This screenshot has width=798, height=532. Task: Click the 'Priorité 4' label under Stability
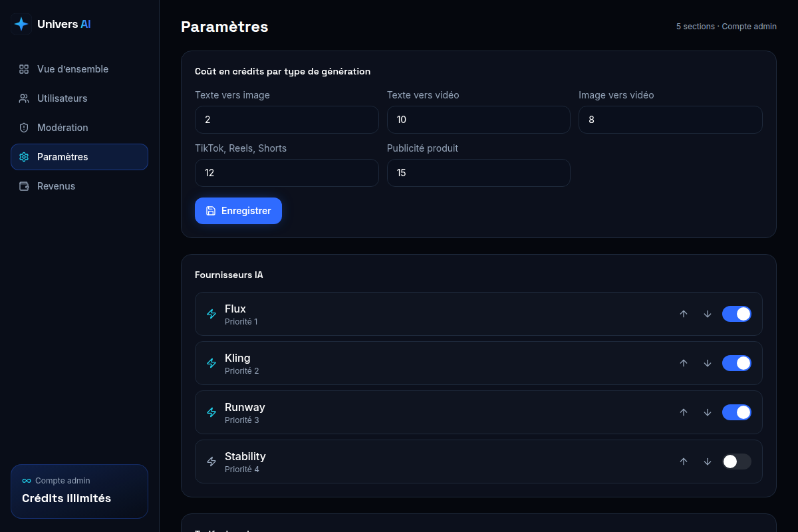242,469
